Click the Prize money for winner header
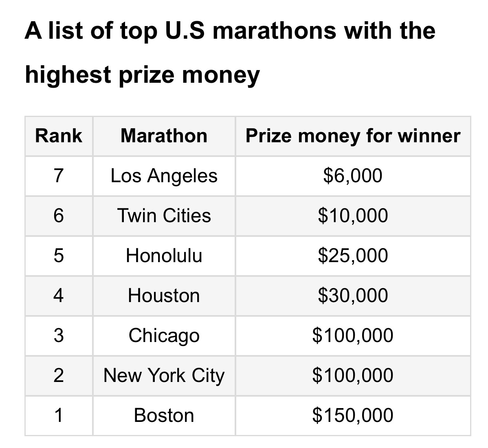 pyautogui.click(x=353, y=136)
